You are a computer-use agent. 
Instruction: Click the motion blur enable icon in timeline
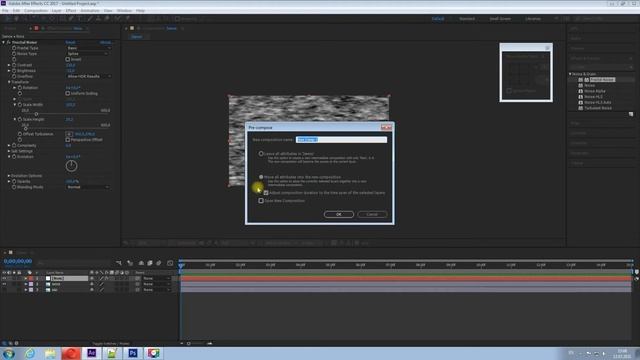[x=158, y=263]
